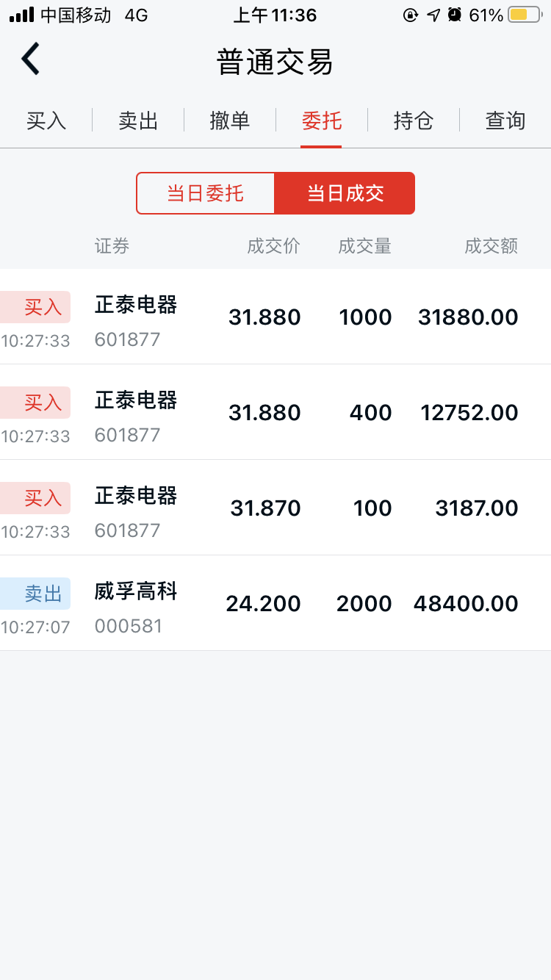Open the 卖出 tab

pyautogui.click(x=138, y=120)
